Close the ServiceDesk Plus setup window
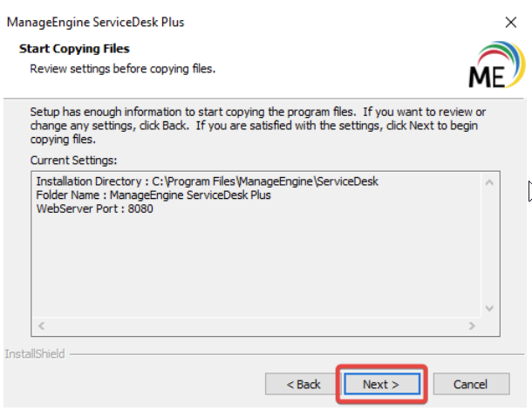532x411 pixels. point(510,22)
